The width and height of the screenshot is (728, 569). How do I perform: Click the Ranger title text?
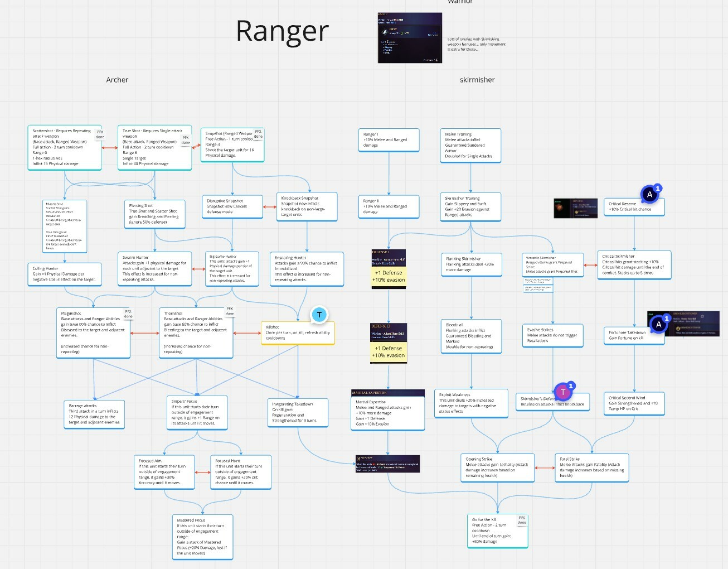click(x=282, y=31)
